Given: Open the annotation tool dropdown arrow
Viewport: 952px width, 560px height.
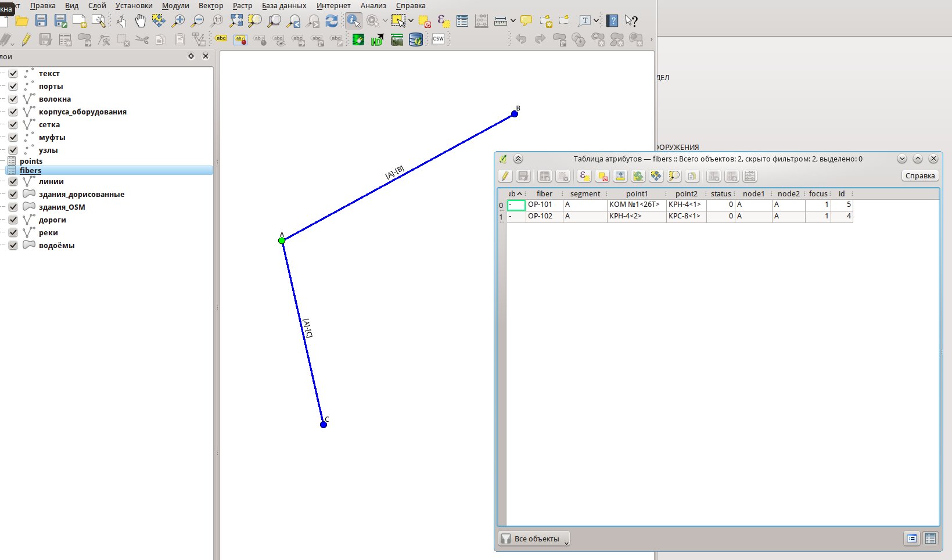Looking at the screenshot, I should [x=597, y=21].
